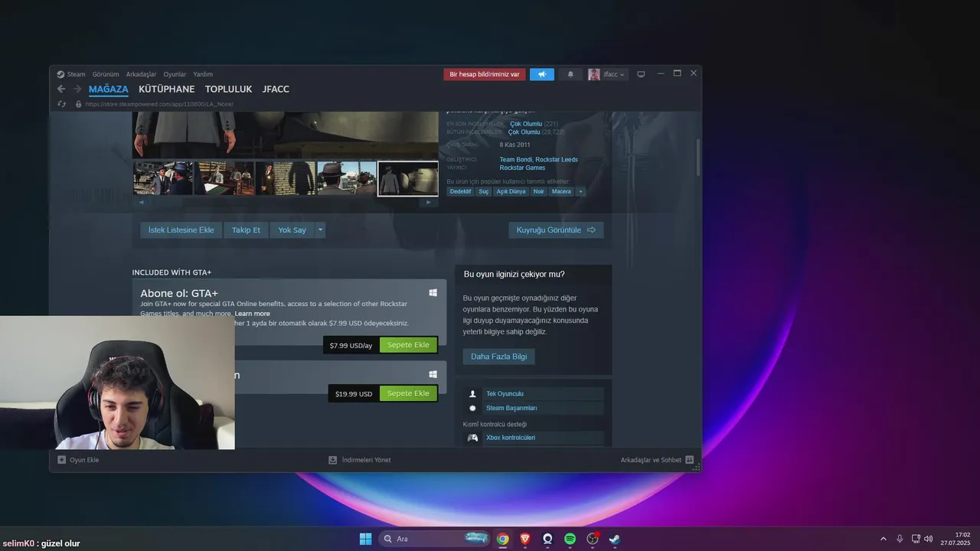Add GTA+ $7.99 subscription to cart
This screenshot has height=551, width=980.
pos(408,345)
